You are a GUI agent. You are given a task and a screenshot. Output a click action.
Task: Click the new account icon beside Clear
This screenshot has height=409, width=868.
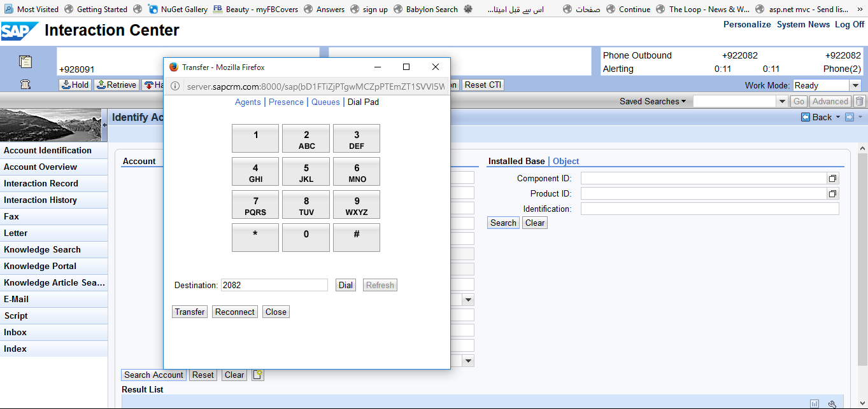click(x=257, y=375)
